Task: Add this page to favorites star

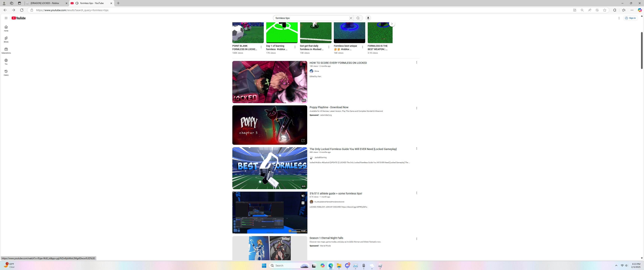Action: (604, 10)
